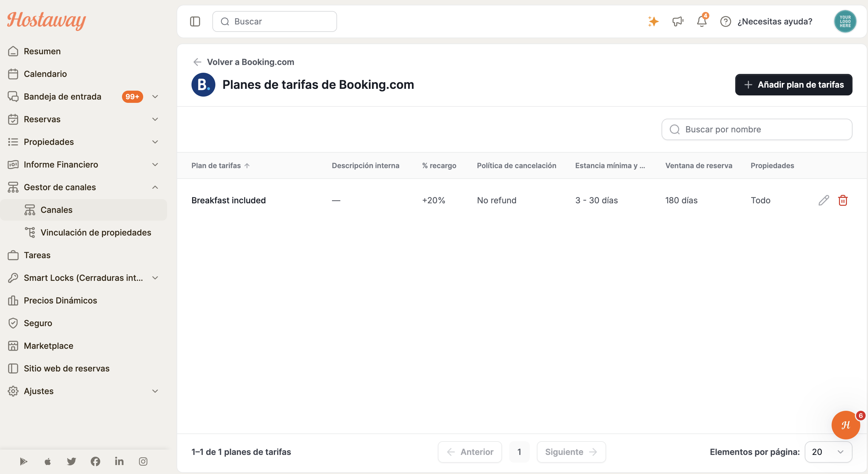Open Calendario from the sidebar
The height and width of the screenshot is (474, 868).
click(84, 74)
